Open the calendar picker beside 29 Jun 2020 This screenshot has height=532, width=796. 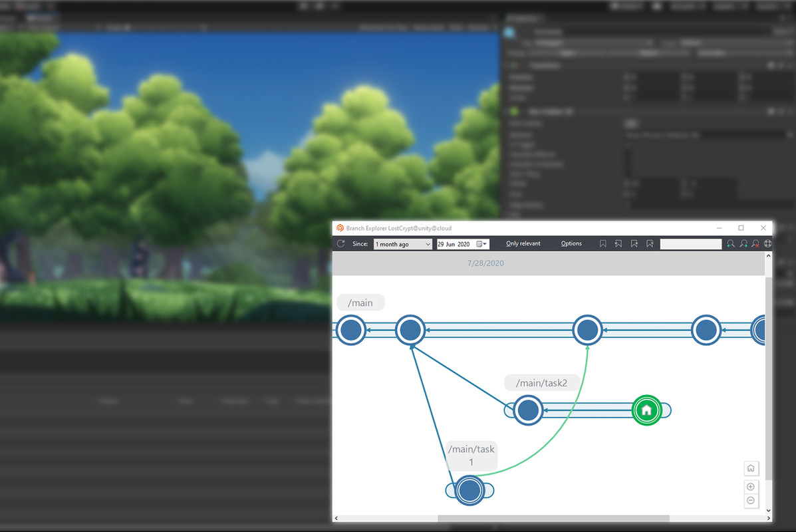pos(481,244)
